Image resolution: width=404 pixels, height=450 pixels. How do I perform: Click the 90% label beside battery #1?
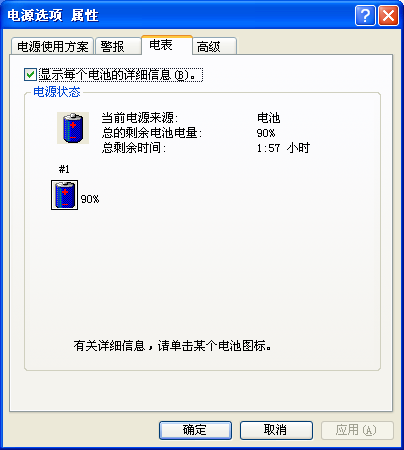(x=90, y=199)
